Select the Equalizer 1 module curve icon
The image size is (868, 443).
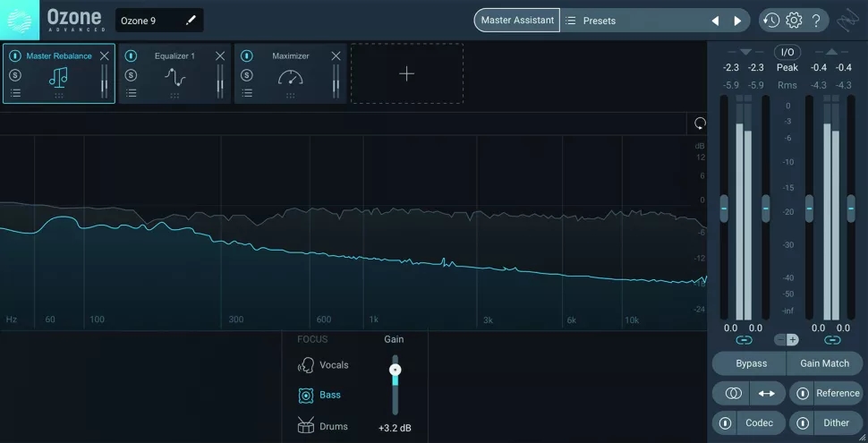174,78
